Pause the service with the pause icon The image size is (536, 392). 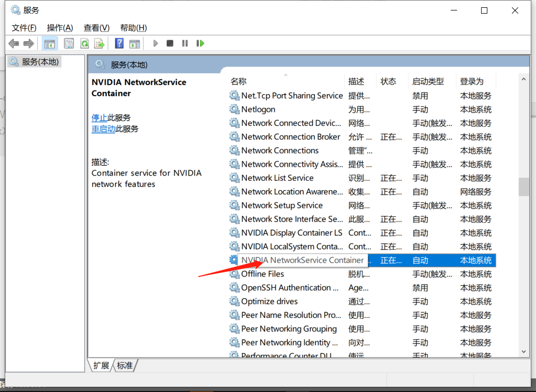[x=185, y=43]
